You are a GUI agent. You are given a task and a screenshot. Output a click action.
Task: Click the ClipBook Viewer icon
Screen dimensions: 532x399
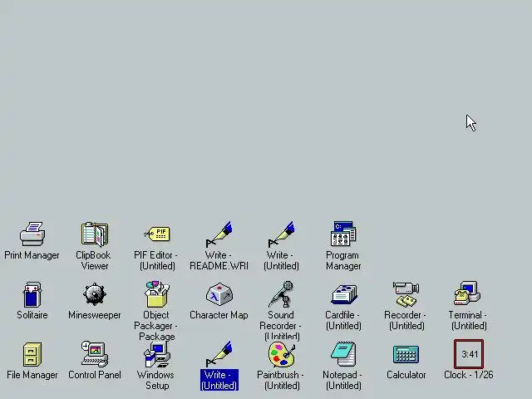coord(95,234)
